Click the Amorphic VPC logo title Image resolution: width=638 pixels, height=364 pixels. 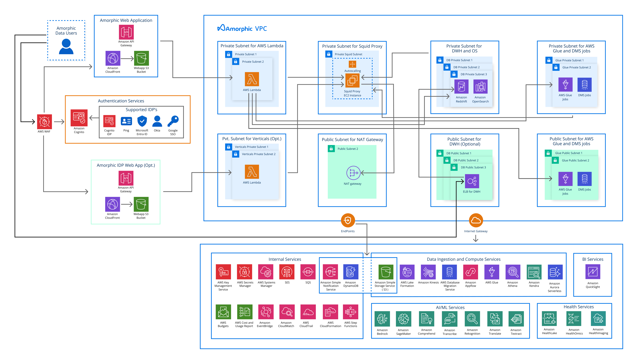(242, 28)
